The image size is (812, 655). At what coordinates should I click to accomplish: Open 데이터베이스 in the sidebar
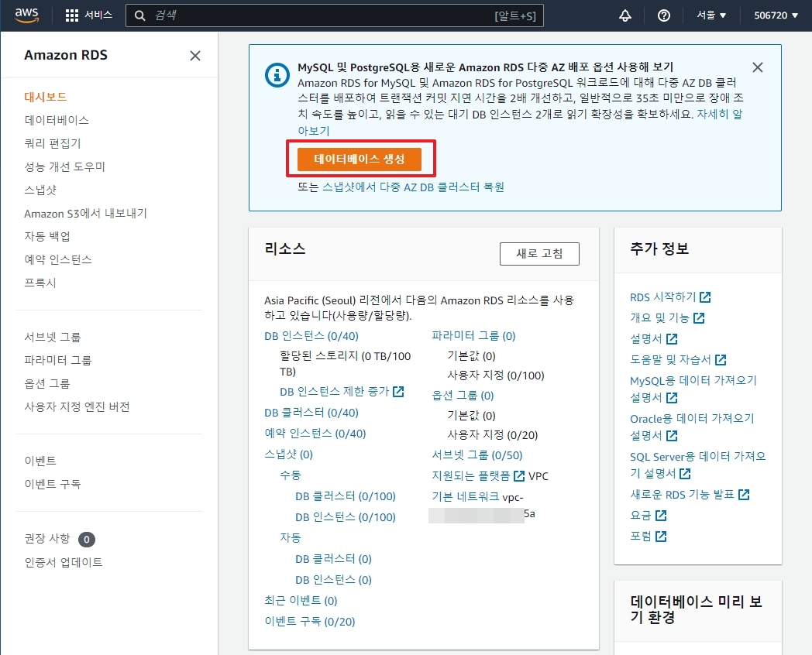click(x=57, y=120)
